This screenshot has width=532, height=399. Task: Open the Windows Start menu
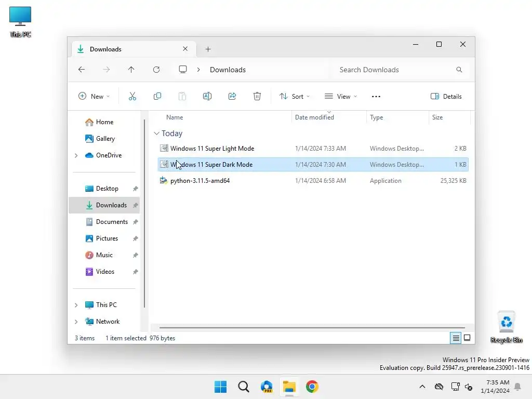220,387
